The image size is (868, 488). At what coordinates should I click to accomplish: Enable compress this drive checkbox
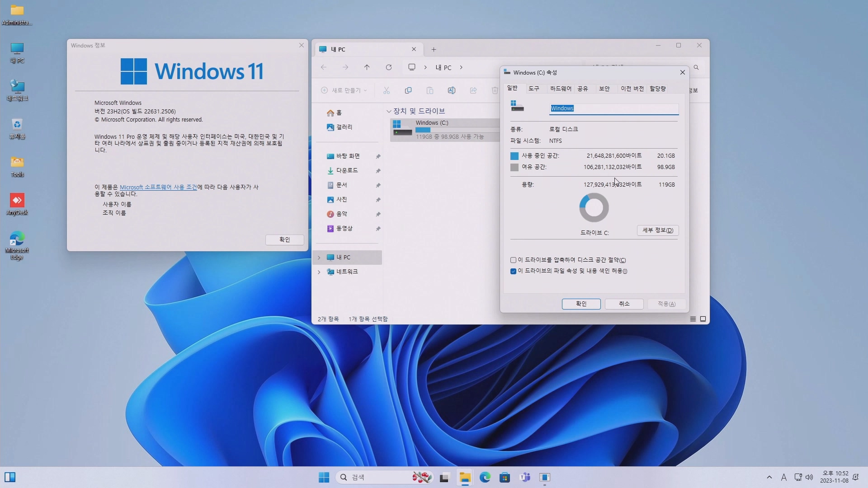click(x=513, y=260)
